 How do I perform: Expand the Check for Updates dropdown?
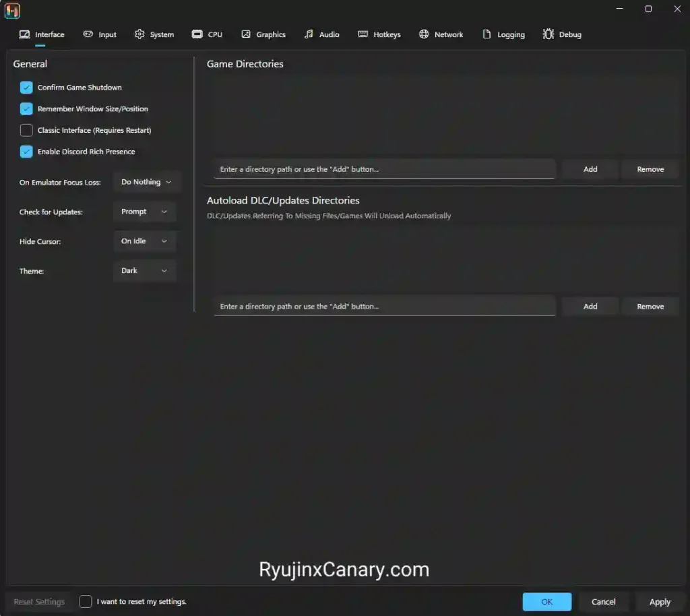tap(144, 212)
